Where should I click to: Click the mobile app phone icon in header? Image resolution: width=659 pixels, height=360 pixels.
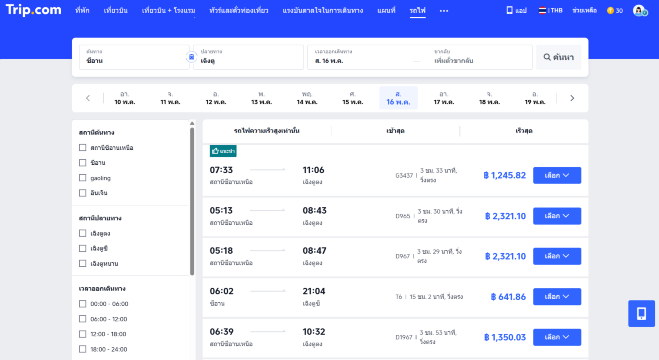point(509,10)
